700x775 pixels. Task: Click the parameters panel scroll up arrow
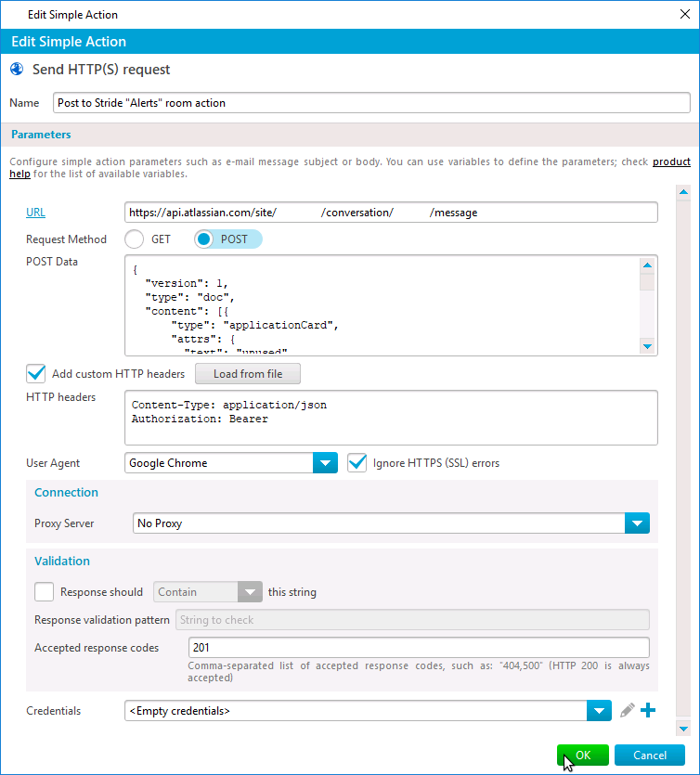(683, 192)
